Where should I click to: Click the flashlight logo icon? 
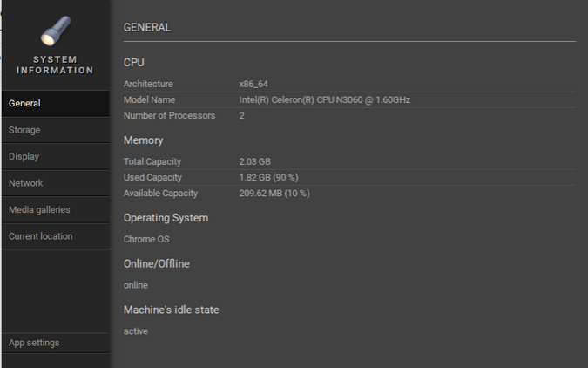coord(55,32)
